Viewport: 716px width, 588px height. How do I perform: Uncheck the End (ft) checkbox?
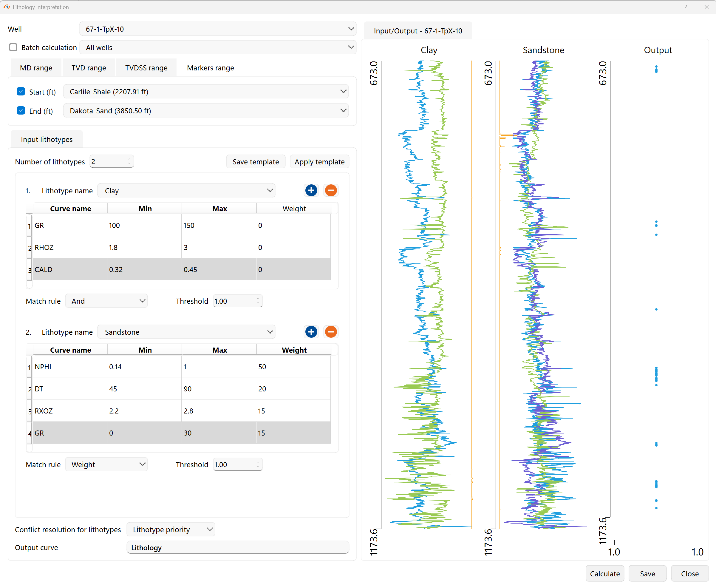pos(21,111)
